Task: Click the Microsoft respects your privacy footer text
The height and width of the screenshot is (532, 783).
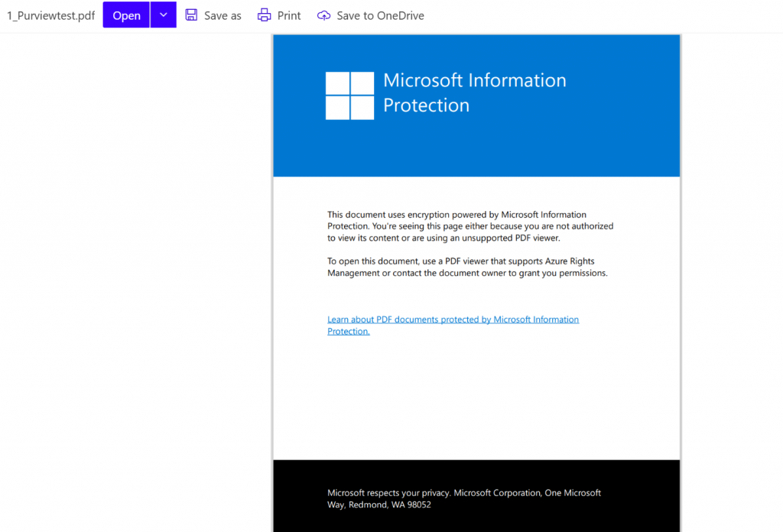Action: pyautogui.click(x=463, y=498)
